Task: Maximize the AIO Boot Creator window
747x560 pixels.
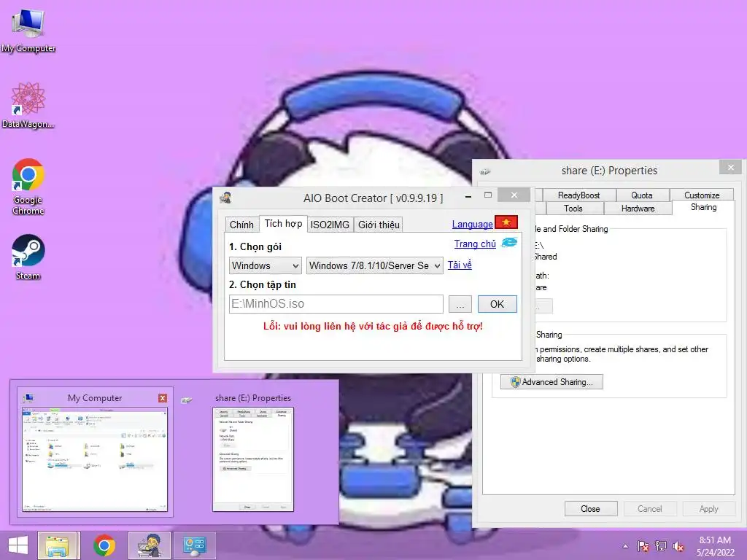Action: (488, 195)
